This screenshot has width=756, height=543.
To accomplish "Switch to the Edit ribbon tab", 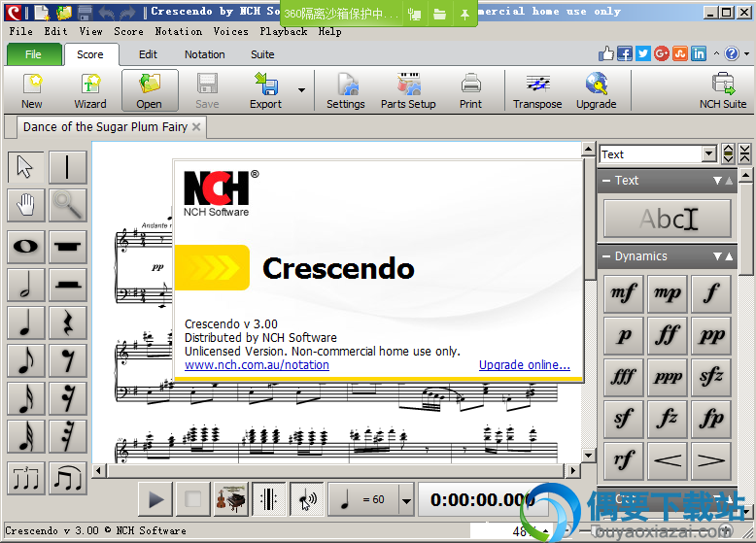I will [148, 54].
